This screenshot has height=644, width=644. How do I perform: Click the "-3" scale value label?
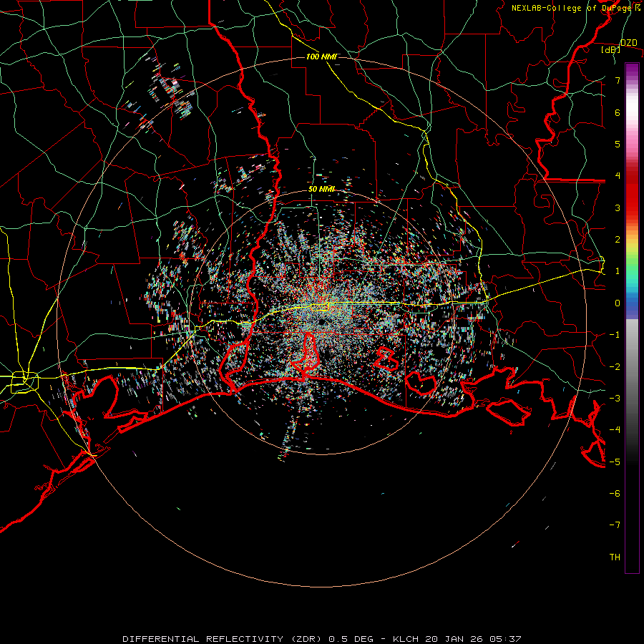615,398
